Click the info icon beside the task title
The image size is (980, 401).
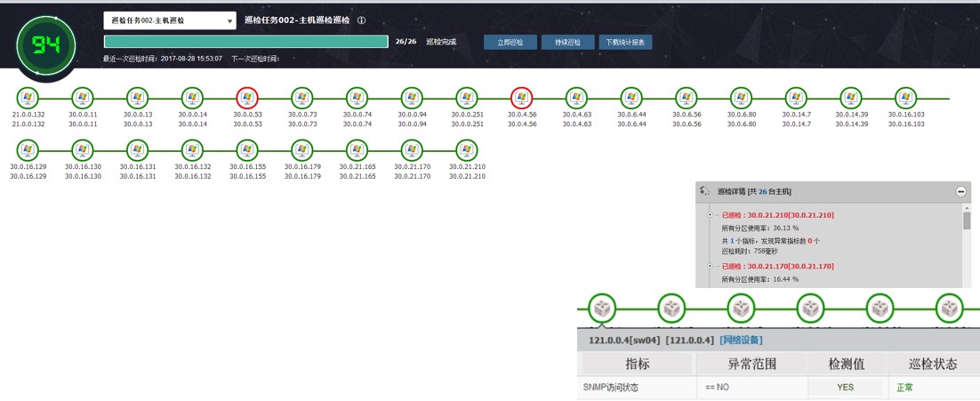[x=361, y=20]
